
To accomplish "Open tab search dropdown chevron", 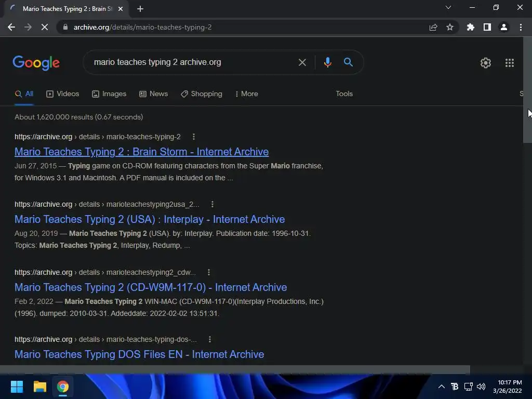I will coord(448,7).
